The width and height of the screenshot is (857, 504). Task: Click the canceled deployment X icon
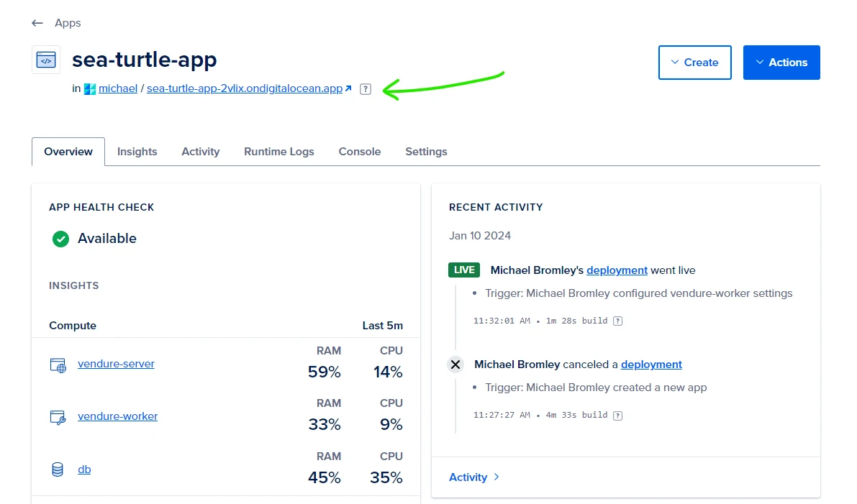455,365
